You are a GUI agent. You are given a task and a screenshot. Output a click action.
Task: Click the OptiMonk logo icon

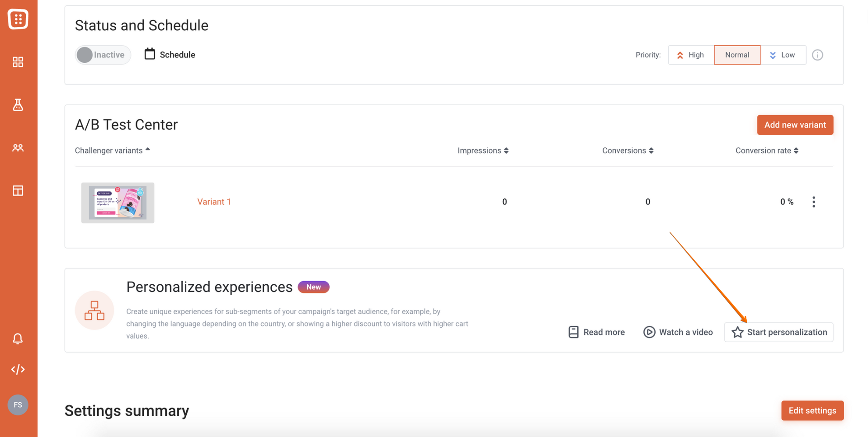[x=18, y=19]
